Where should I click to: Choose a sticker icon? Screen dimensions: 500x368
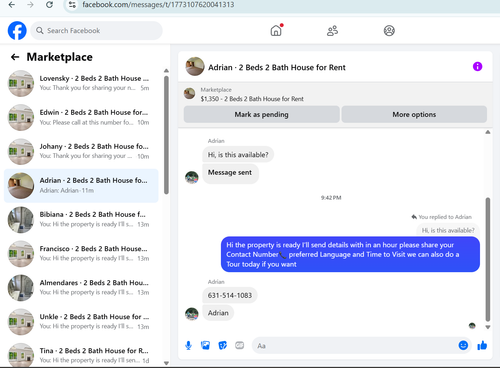pos(222,346)
